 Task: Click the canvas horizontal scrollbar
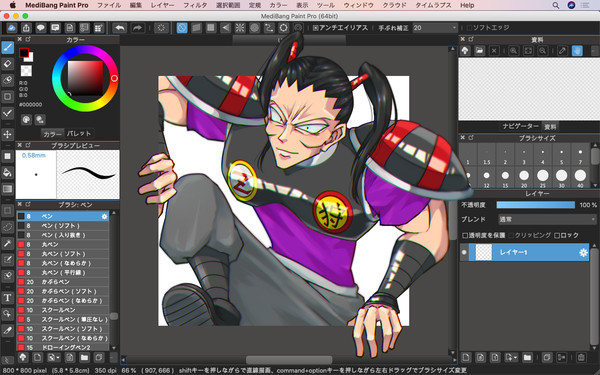tap(289, 360)
